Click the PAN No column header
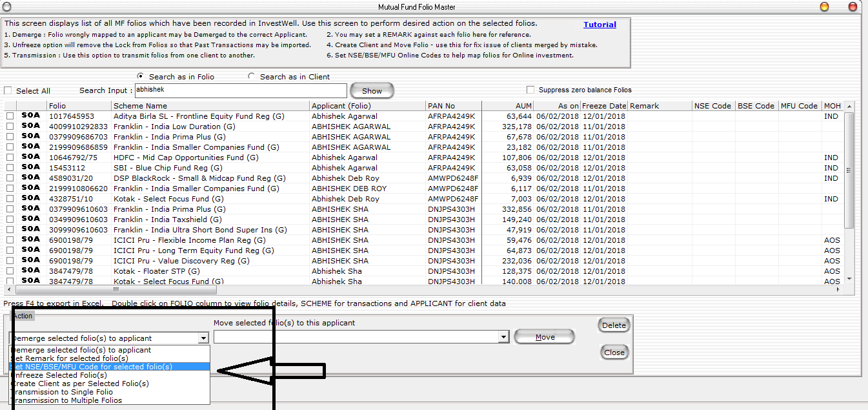The height and width of the screenshot is (410, 868). pos(454,106)
